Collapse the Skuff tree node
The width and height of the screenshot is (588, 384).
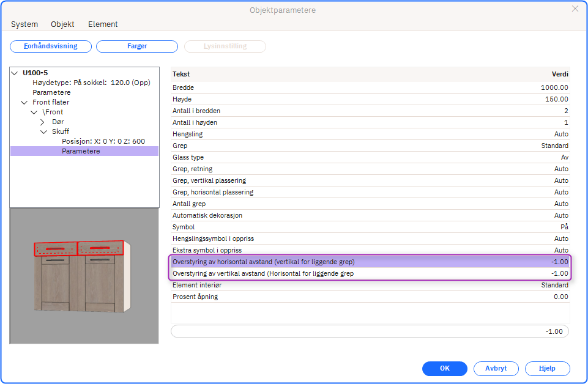click(44, 131)
